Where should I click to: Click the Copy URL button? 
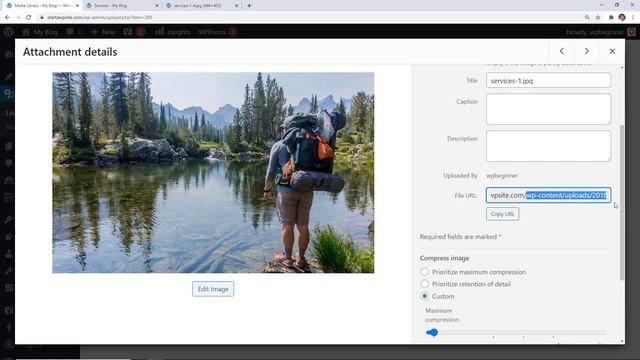[502, 214]
